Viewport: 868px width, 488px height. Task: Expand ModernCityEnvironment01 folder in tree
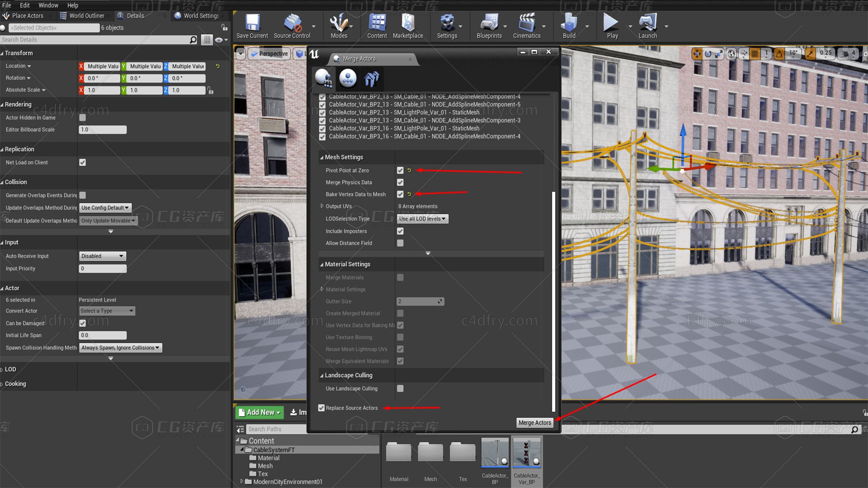click(x=241, y=482)
